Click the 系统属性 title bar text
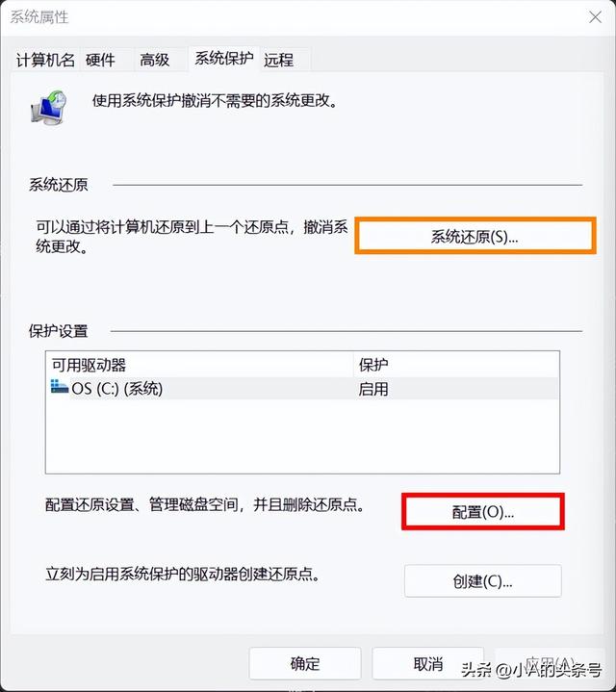Viewport: 616px width, 692px height. [39, 17]
